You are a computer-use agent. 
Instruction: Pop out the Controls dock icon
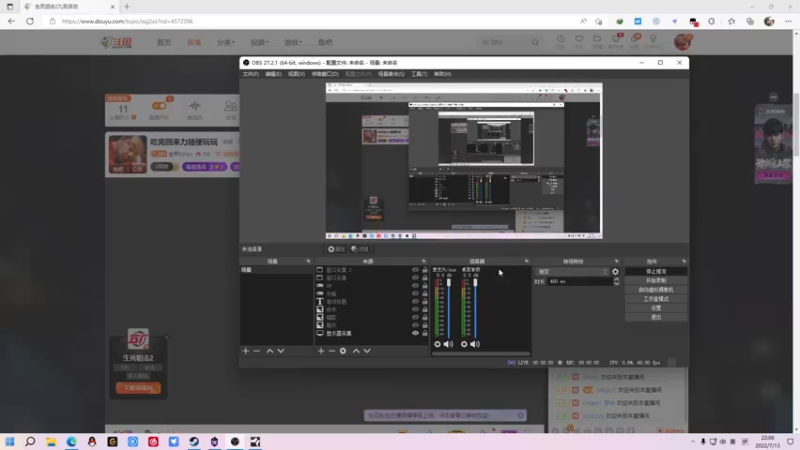[684, 261]
